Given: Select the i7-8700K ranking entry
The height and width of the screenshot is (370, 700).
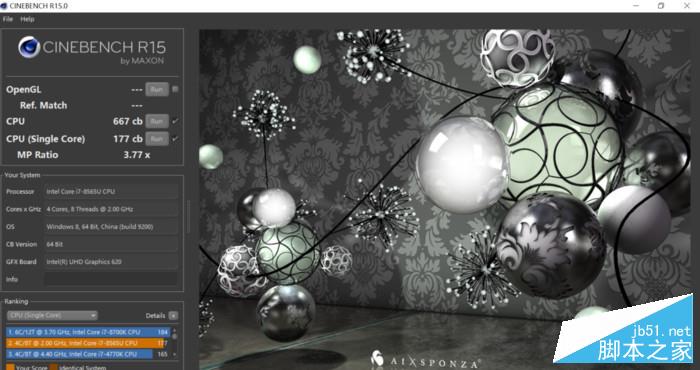Looking at the screenshot, I should point(88,332).
